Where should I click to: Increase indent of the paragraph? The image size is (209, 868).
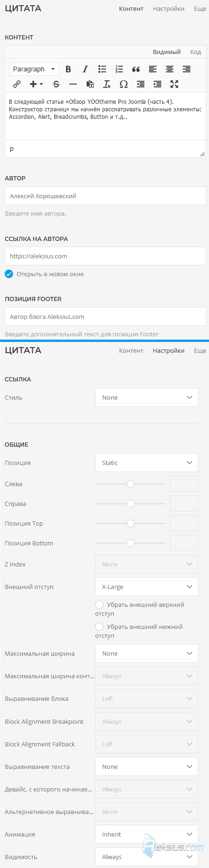point(157,84)
